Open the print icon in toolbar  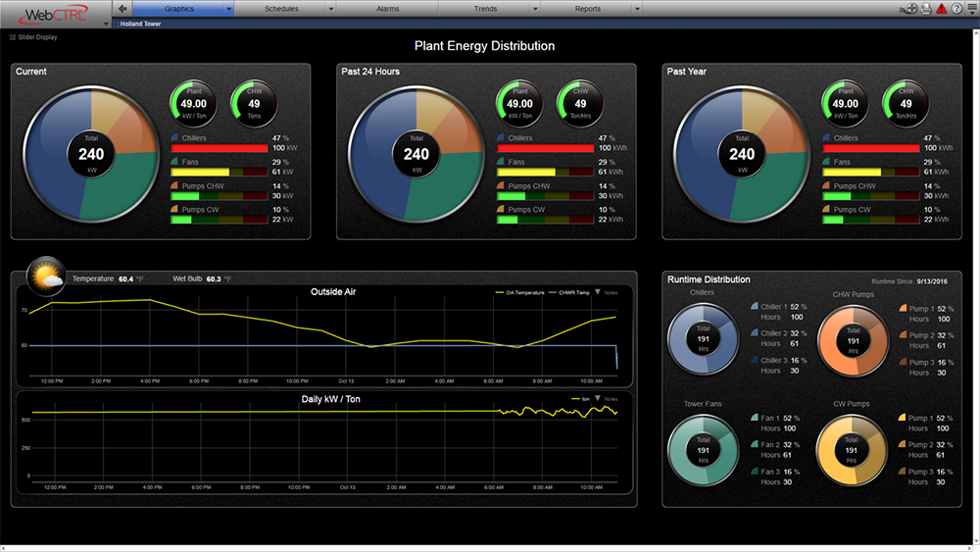click(926, 9)
